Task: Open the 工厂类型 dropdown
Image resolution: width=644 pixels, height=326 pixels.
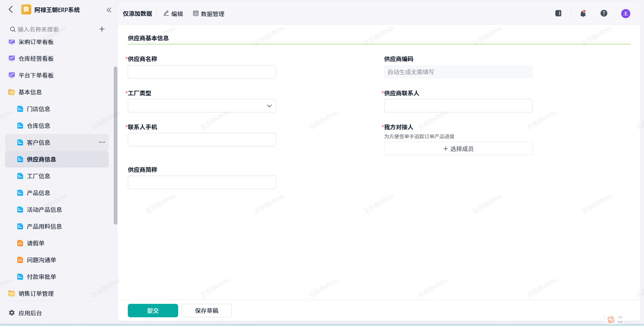Action: (x=202, y=106)
